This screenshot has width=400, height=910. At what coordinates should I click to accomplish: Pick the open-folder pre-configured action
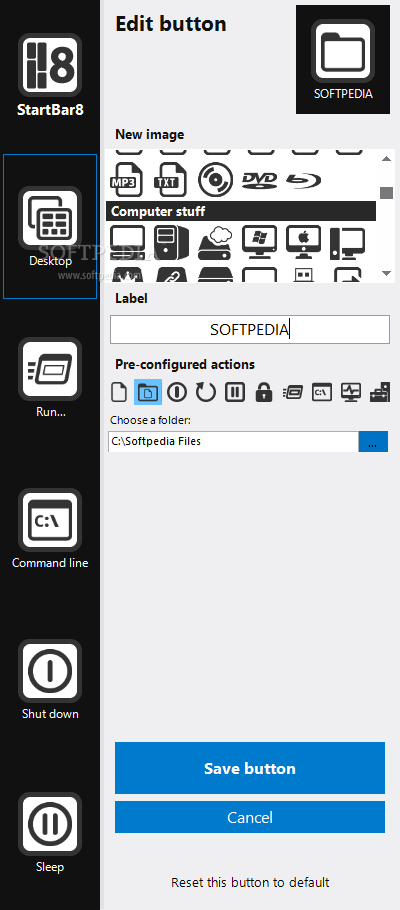[148, 392]
